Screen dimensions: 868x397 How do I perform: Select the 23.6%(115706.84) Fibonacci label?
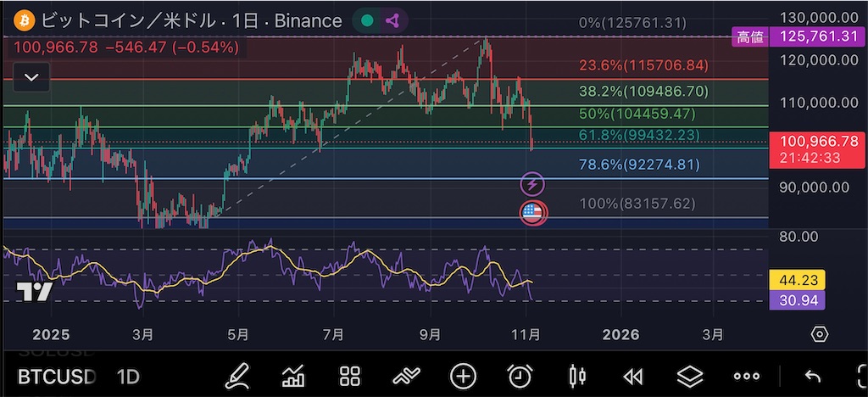click(x=644, y=66)
